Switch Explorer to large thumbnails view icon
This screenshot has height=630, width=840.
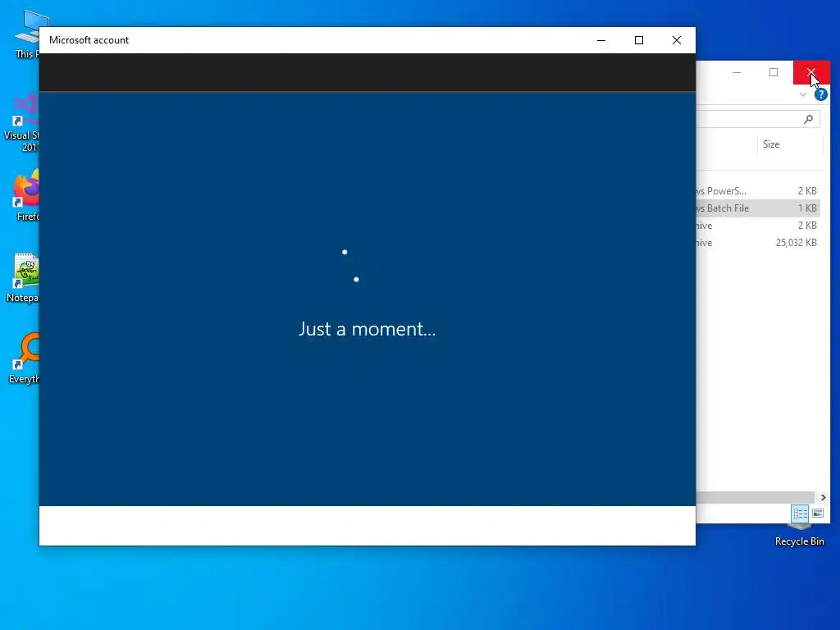pos(818,514)
